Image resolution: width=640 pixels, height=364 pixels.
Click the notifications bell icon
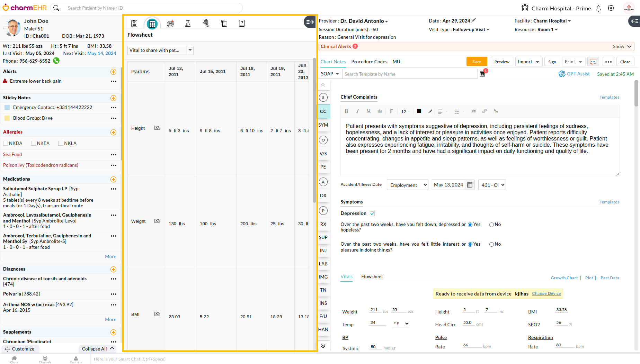598,8
